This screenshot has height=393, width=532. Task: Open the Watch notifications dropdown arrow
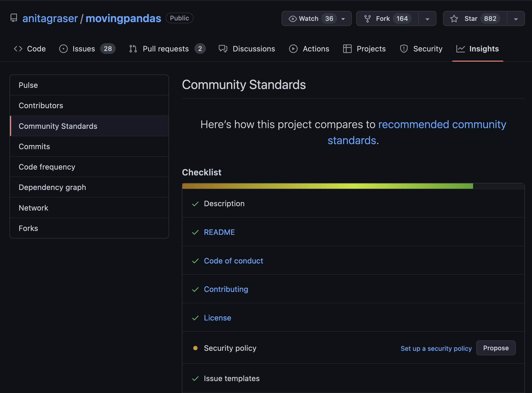[343, 19]
